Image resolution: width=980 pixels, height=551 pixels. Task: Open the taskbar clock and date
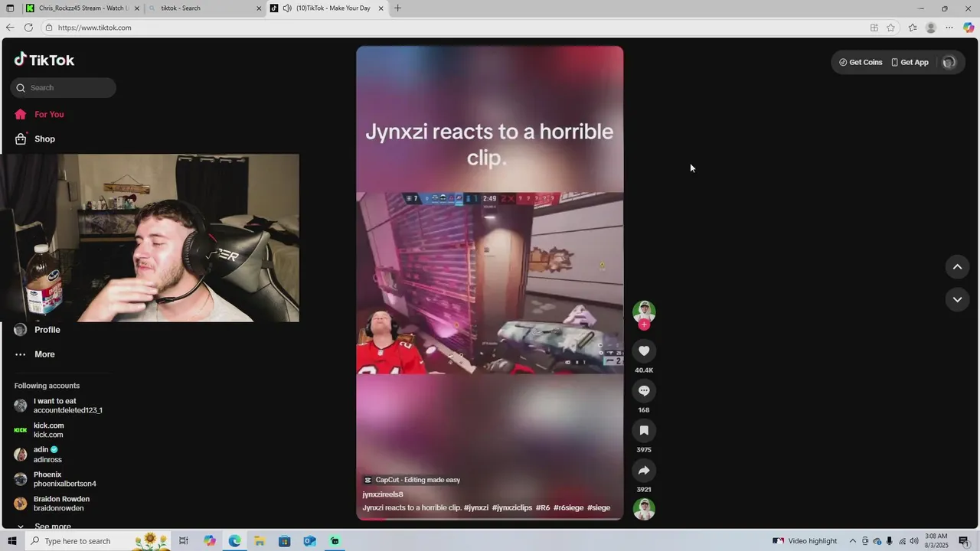(936, 541)
